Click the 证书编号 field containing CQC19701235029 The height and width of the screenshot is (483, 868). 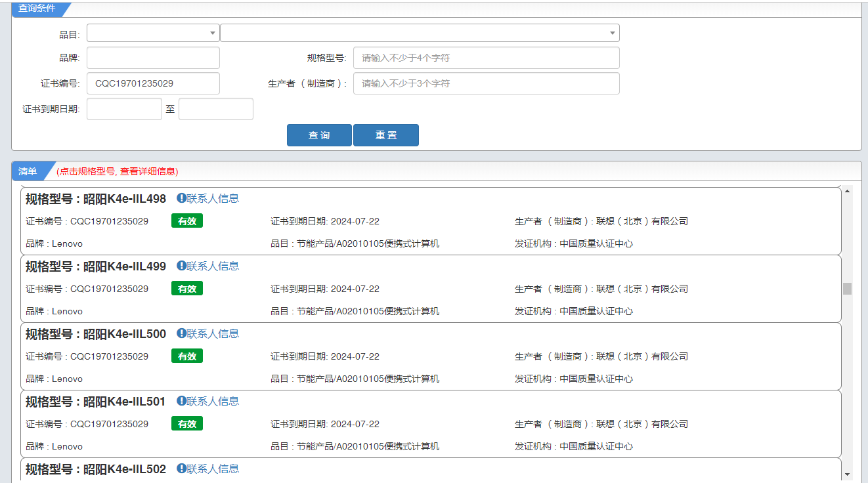[x=153, y=83]
